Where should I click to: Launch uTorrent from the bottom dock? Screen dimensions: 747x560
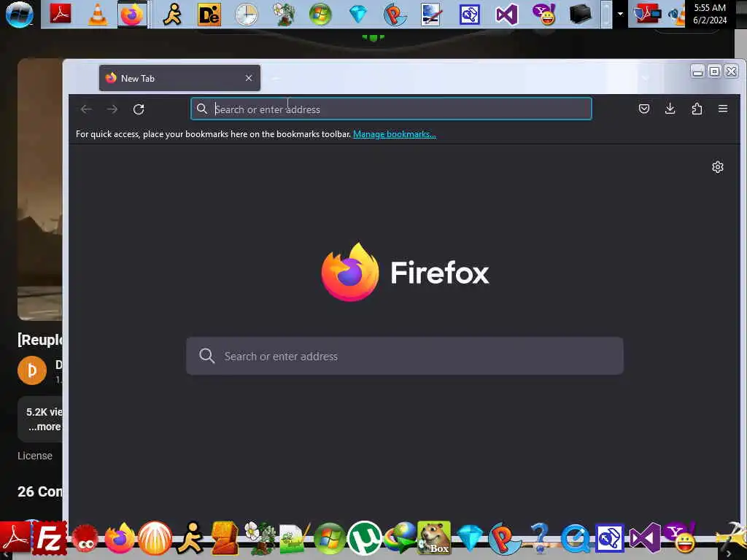365,539
